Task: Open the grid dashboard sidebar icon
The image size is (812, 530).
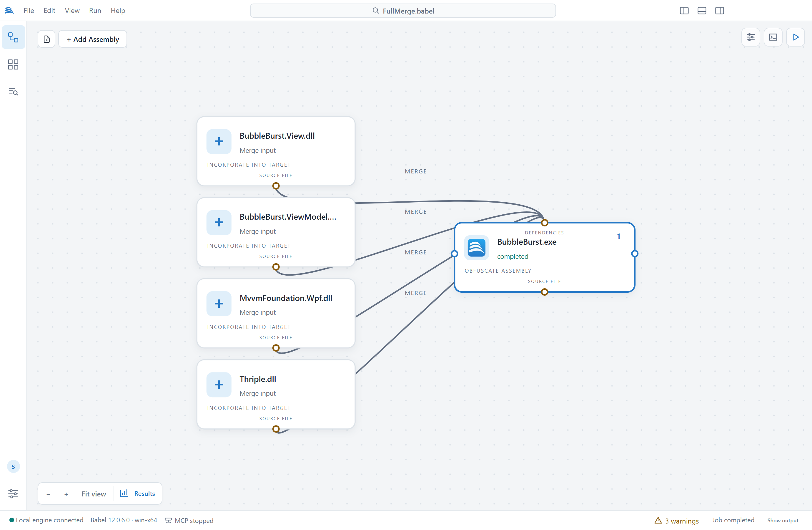Action: point(13,64)
